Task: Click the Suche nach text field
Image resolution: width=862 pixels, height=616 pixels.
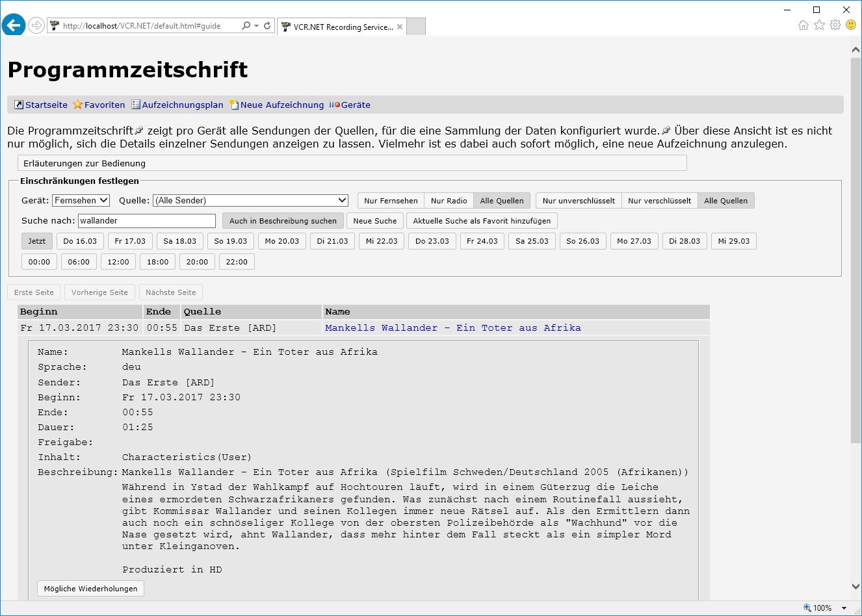Action: [146, 221]
